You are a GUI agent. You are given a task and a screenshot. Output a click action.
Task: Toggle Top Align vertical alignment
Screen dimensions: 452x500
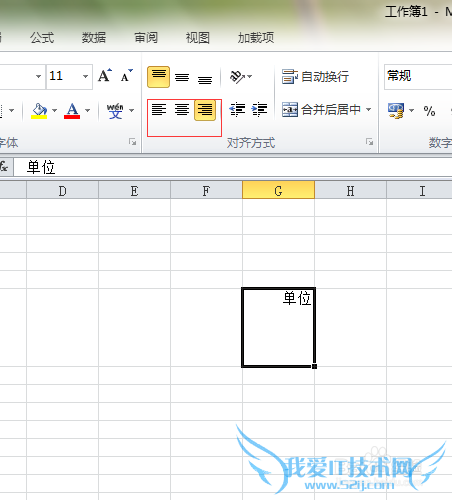pyautogui.click(x=159, y=77)
